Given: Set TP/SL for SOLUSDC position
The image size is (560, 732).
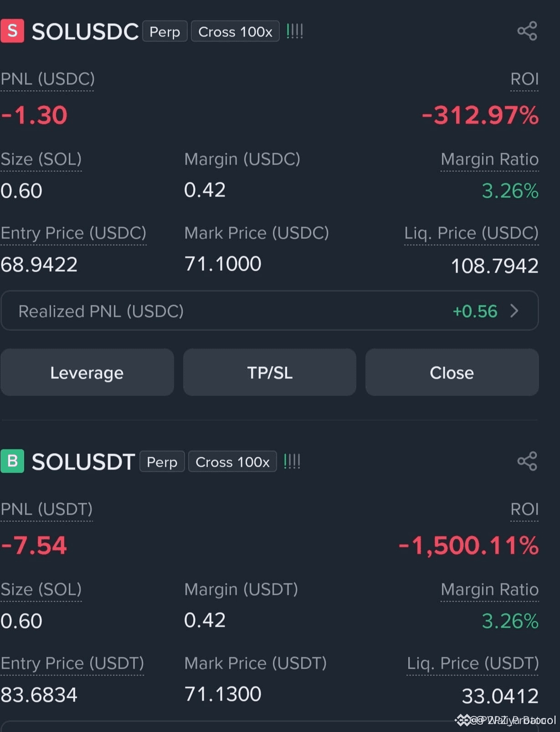Looking at the screenshot, I should tap(270, 372).
